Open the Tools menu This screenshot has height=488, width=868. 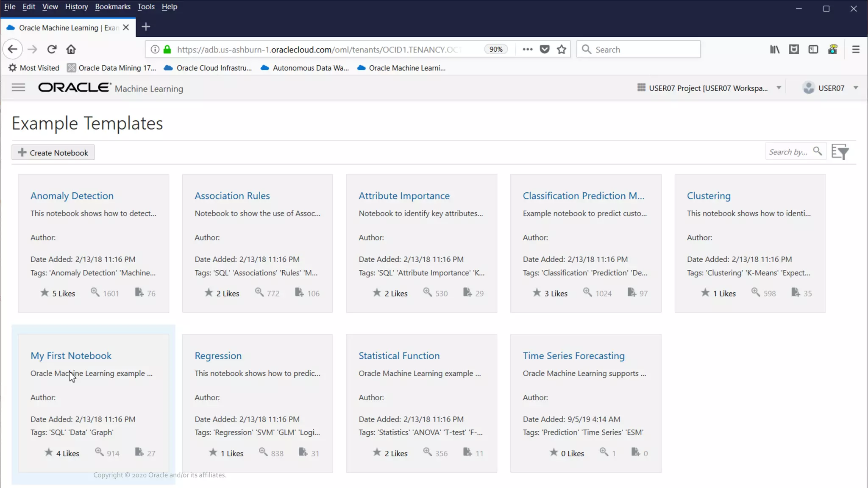(x=146, y=7)
